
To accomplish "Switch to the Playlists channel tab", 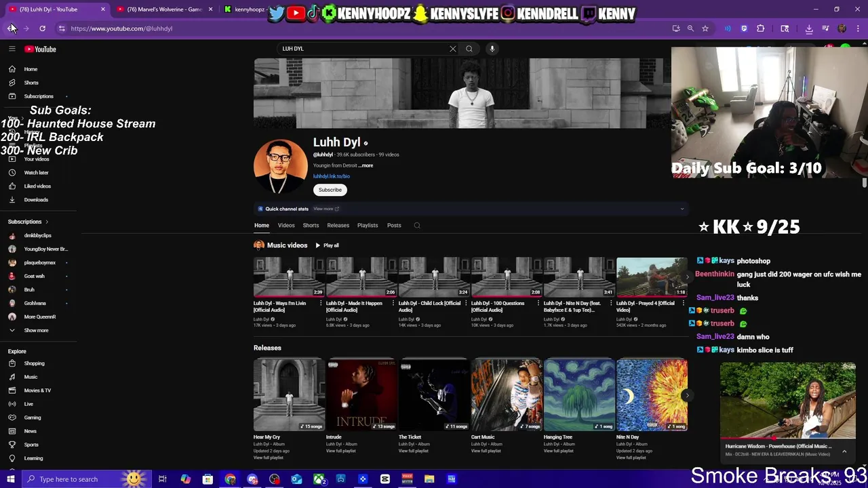I will (368, 226).
